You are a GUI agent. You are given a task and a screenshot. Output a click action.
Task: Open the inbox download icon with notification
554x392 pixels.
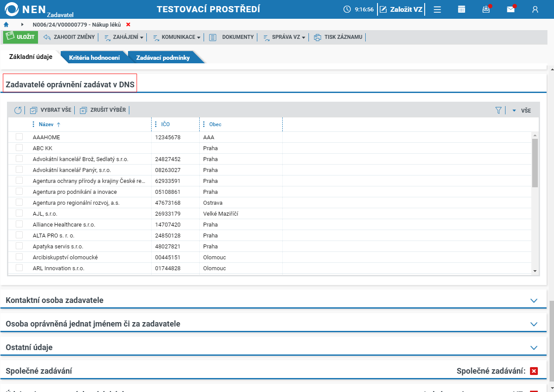click(486, 9)
